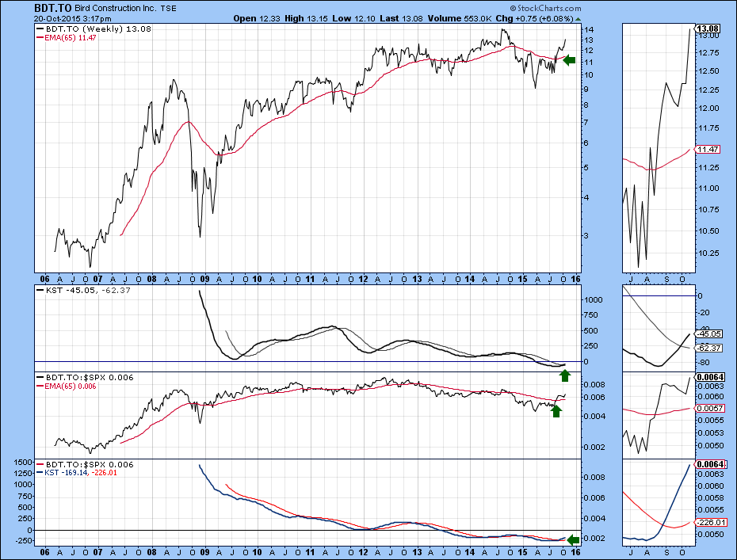Click the -20 label on the KST zoom axis
Screen dimensions: 737x560
tap(703, 312)
